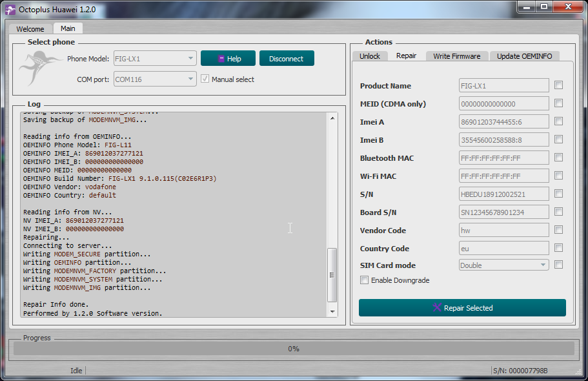The height and width of the screenshot is (381, 588).
Task: Tick the Imei B checkbox
Action: [x=558, y=139]
